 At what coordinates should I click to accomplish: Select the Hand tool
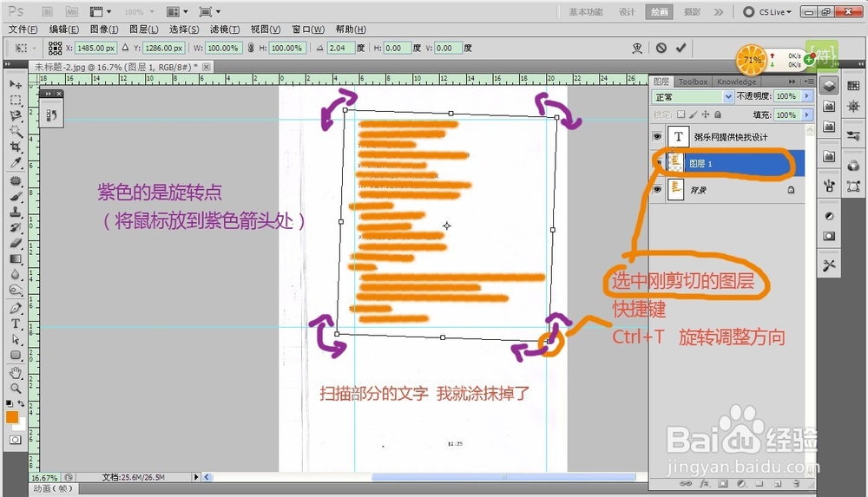pyautogui.click(x=16, y=373)
